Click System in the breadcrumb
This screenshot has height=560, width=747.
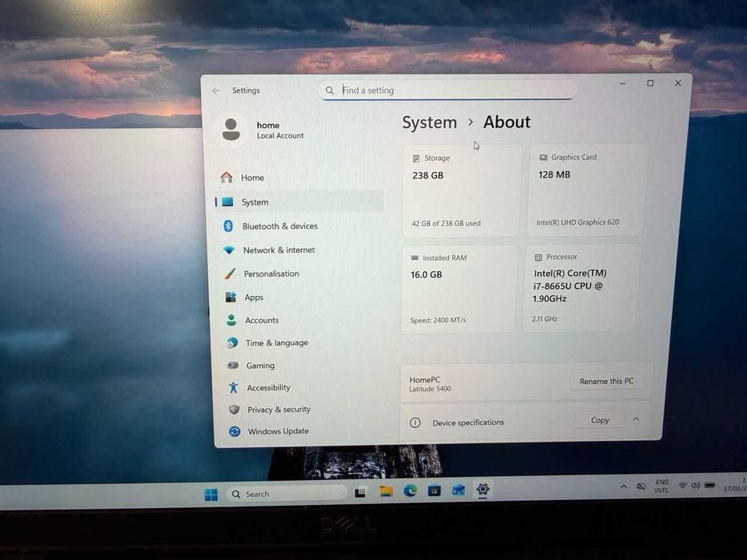tap(429, 122)
